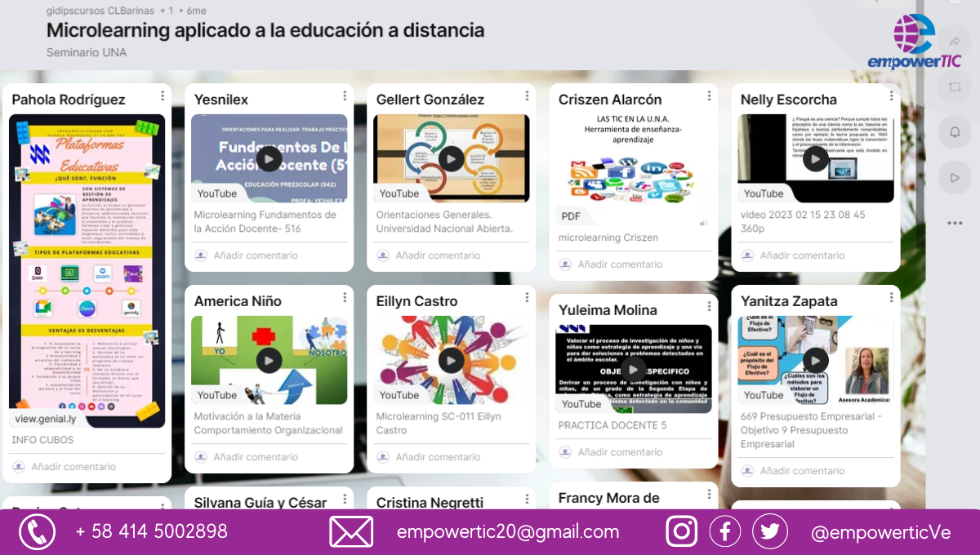Screen dimensions: 980x555
Task: Play the video on Yesnilex's post
Action: (269, 159)
